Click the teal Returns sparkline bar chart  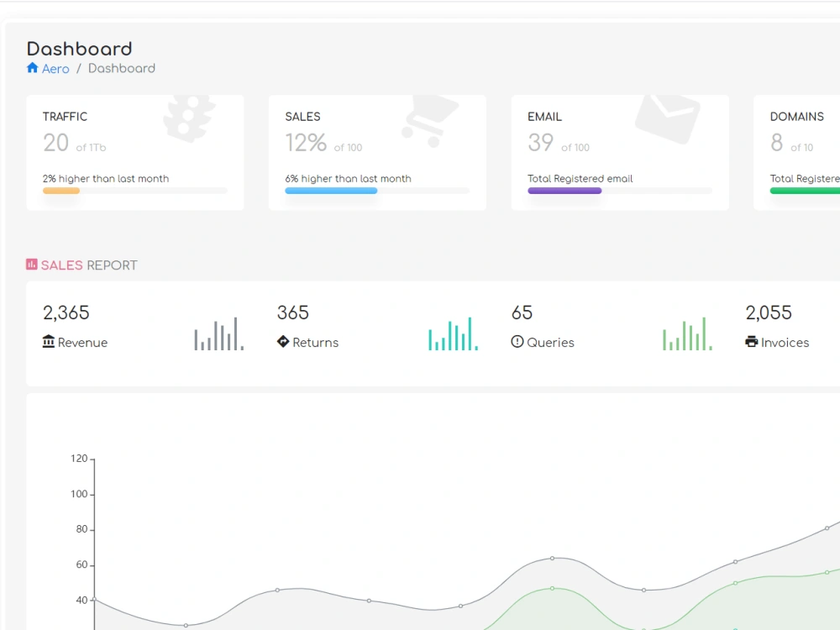[454, 333]
